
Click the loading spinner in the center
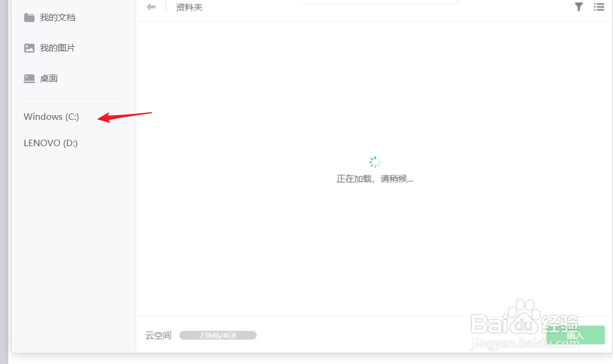(x=374, y=161)
